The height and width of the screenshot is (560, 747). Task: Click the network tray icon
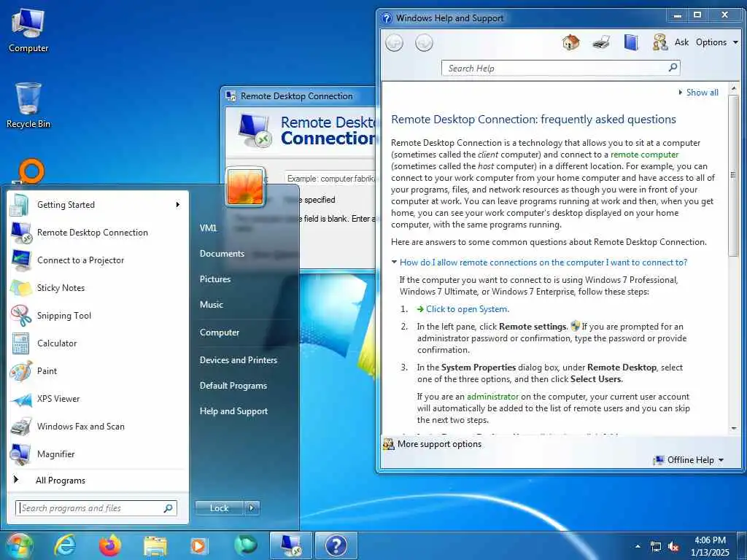656,547
